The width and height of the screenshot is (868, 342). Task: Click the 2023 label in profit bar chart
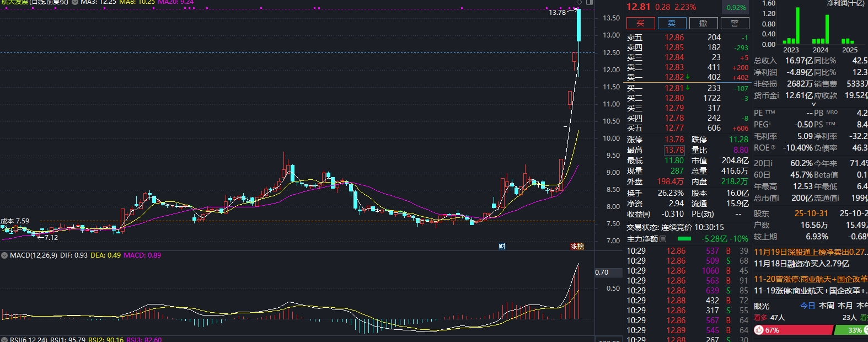coord(791,50)
